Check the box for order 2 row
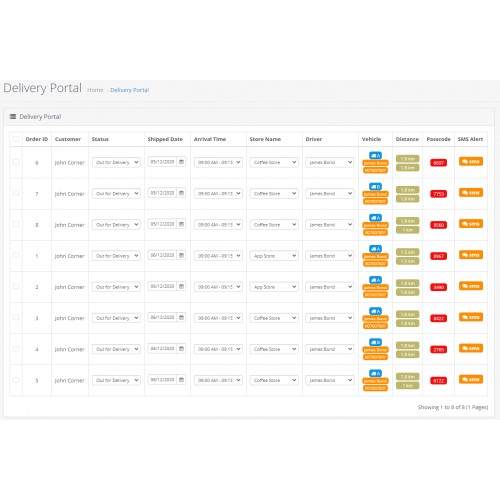 pyautogui.click(x=16, y=286)
